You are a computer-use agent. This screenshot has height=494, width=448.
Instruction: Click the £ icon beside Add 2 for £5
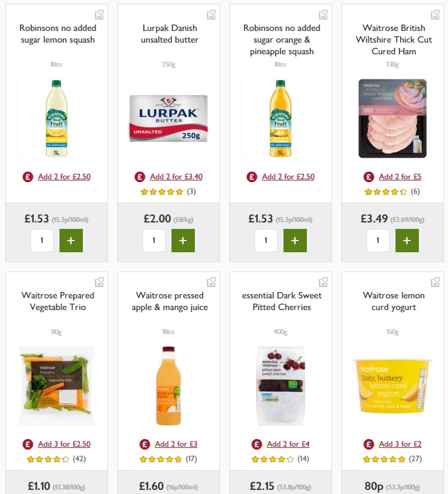368,176
